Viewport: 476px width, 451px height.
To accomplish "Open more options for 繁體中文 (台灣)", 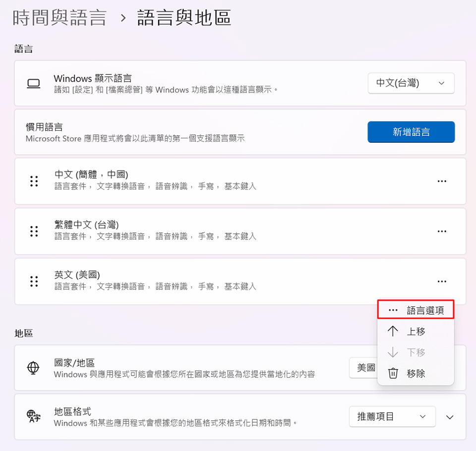I will 442,231.
